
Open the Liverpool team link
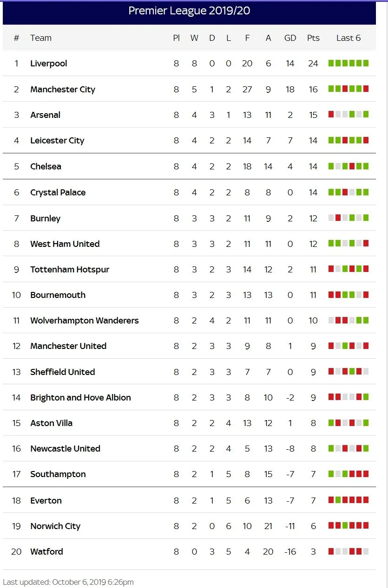point(49,64)
